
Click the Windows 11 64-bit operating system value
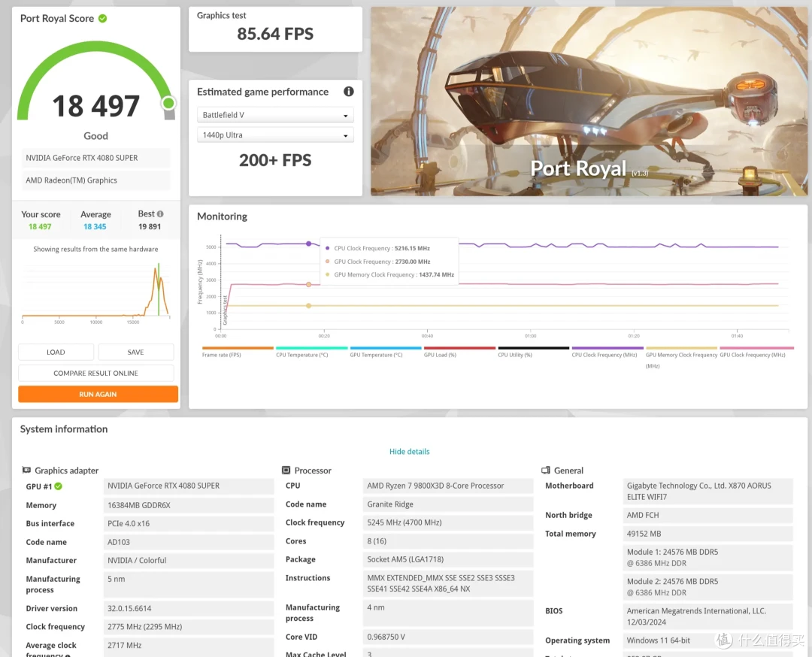coord(707,640)
